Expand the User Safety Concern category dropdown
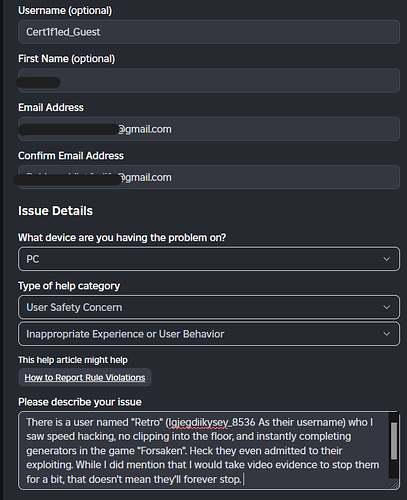 tap(209, 307)
